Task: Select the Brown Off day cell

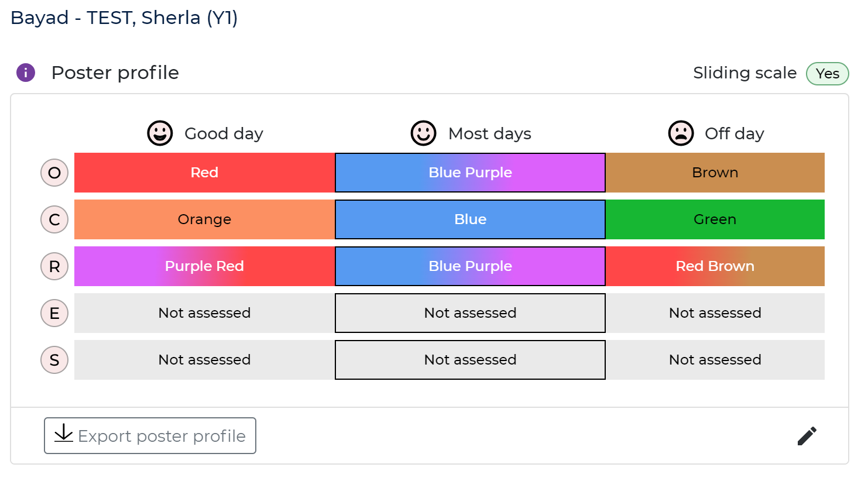Action: [x=715, y=173]
